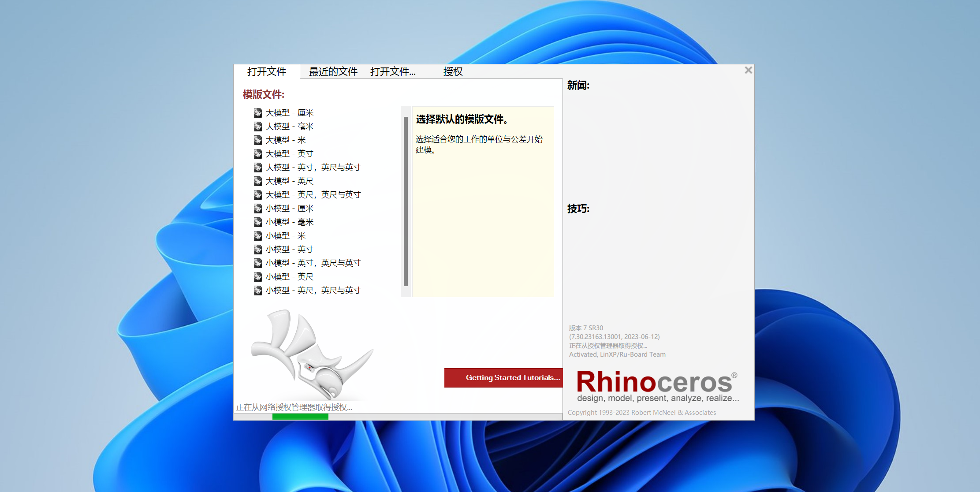Click Copyright 1993-2023 Robert McNeel text
The image size is (980, 492).
(x=642, y=413)
